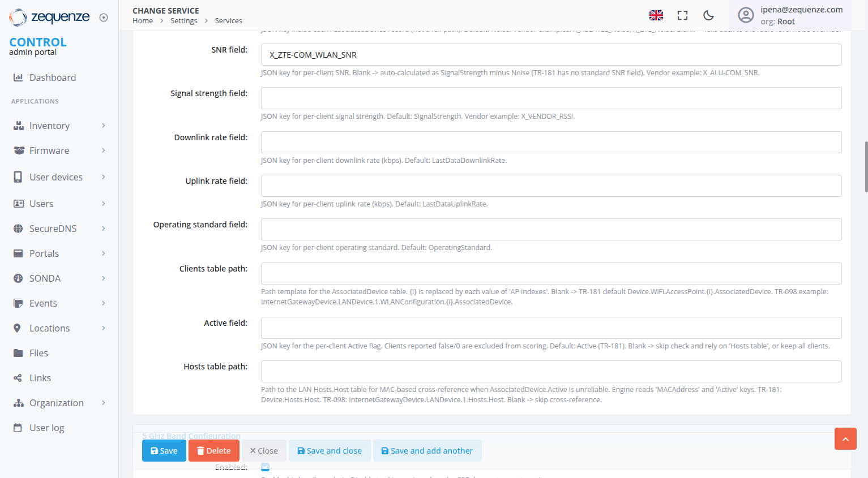Open the Settings breadcrumb entry
The image size is (868, 478).
pos(183,20)
